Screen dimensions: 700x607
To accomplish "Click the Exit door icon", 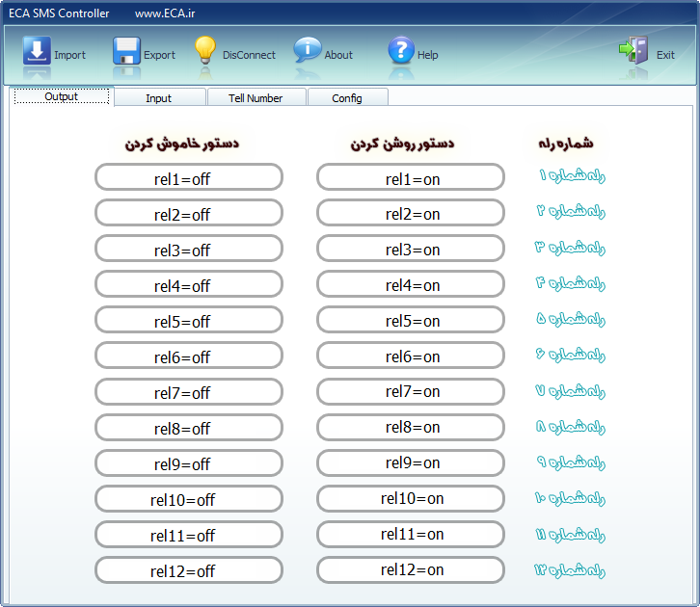I will (633, 50).
